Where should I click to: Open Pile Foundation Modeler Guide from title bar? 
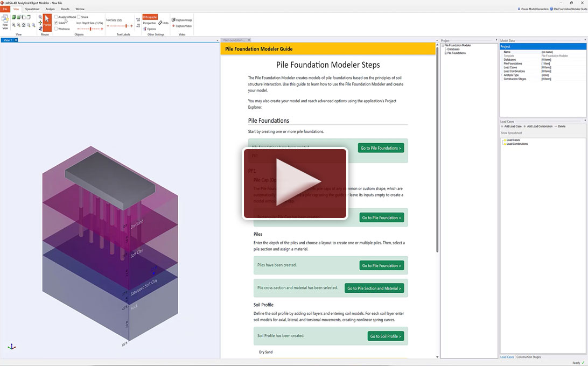tap(569, 9)
